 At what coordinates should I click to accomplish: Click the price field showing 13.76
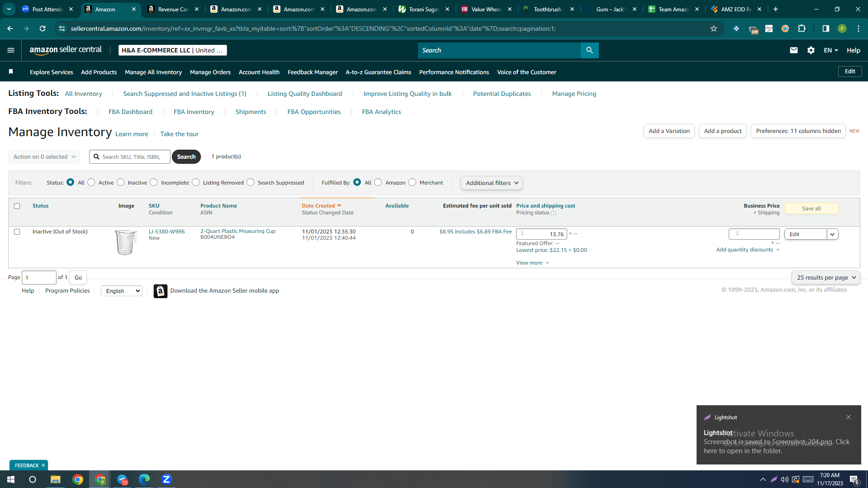(541, 234)
